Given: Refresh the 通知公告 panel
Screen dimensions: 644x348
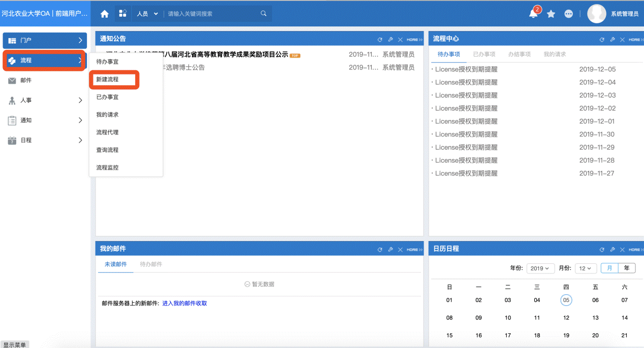Looking at the screenshot, I should click(379, 39).
